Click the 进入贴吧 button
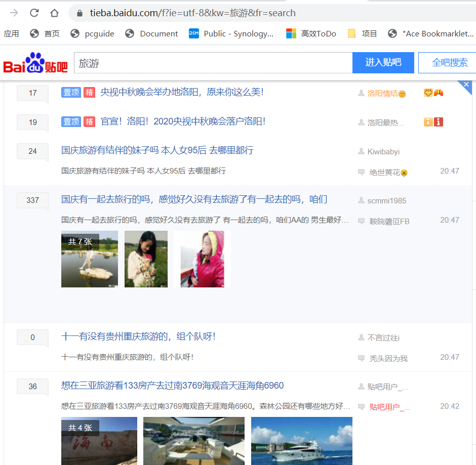The height and width of the screenshot is (465, 476). coord(383,62)
